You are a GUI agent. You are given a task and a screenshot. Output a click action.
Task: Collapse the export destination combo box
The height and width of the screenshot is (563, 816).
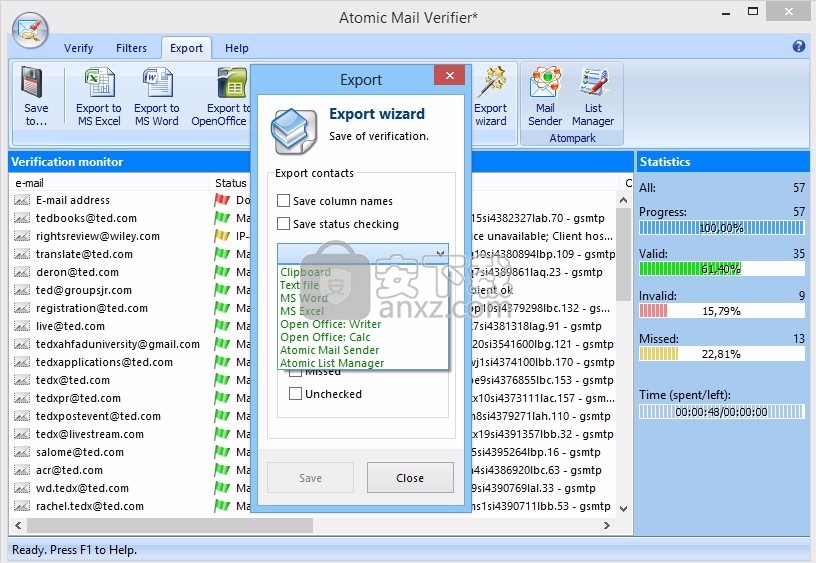(440, 253)
